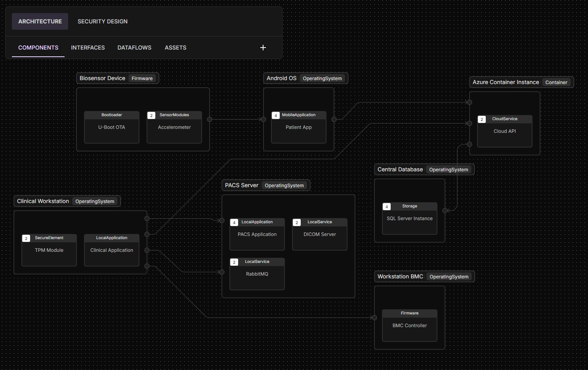The image size is (588, 370).
Task: Select the Clinical Workstation group header
Action: click(43, 201)
